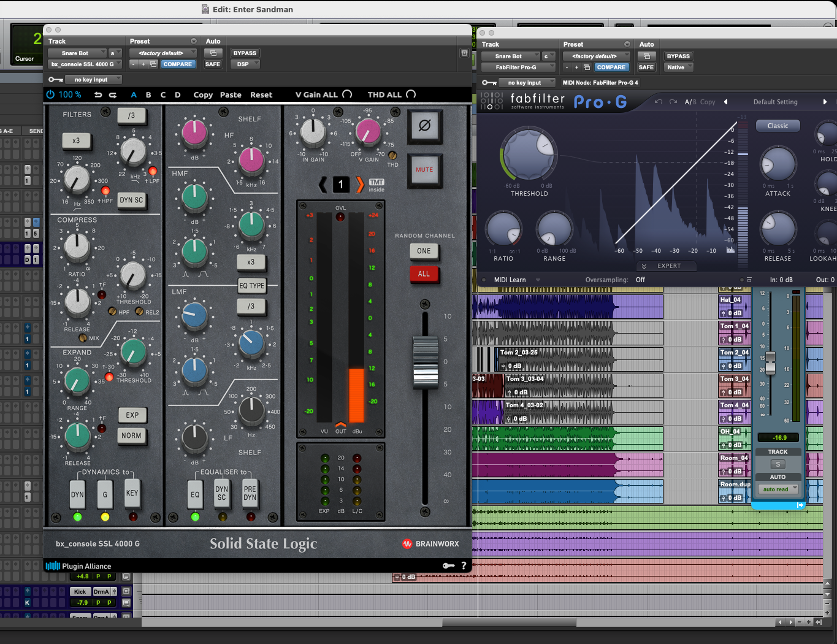Open the Snare Bot track dropdown in bx_console
Screen dimensions: 837x644
[x=77, y=53]
